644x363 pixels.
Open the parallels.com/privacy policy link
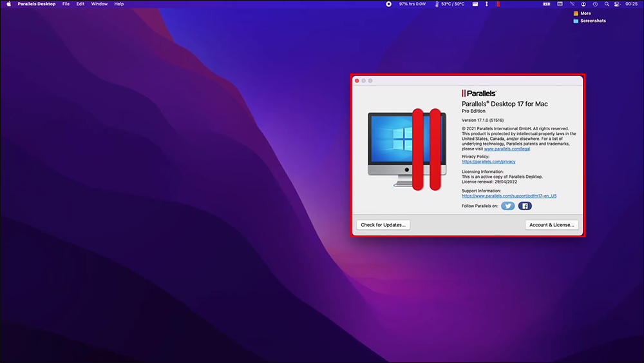[x=488, y=162]
